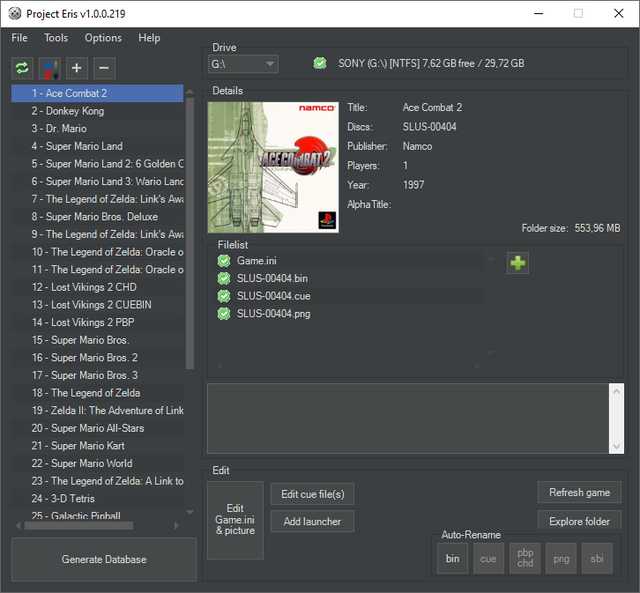Select 3 - Dr. Mario in list
640x593 pixels.
tap(98, 129)
